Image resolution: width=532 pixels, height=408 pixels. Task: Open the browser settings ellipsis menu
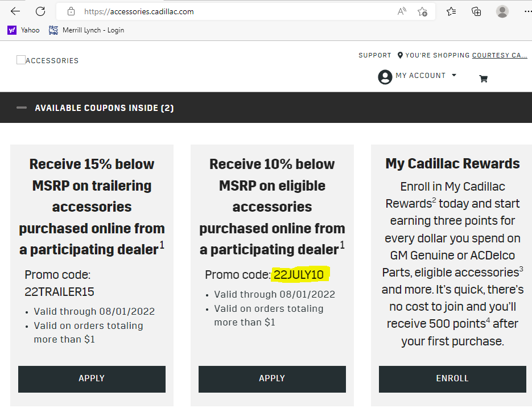tap(525, 11)
